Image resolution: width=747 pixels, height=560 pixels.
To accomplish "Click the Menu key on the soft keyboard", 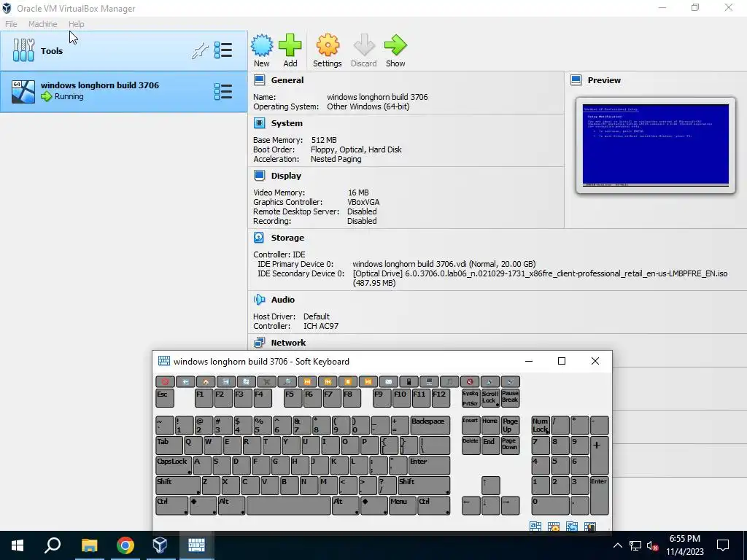I will (x=403, y=505).
